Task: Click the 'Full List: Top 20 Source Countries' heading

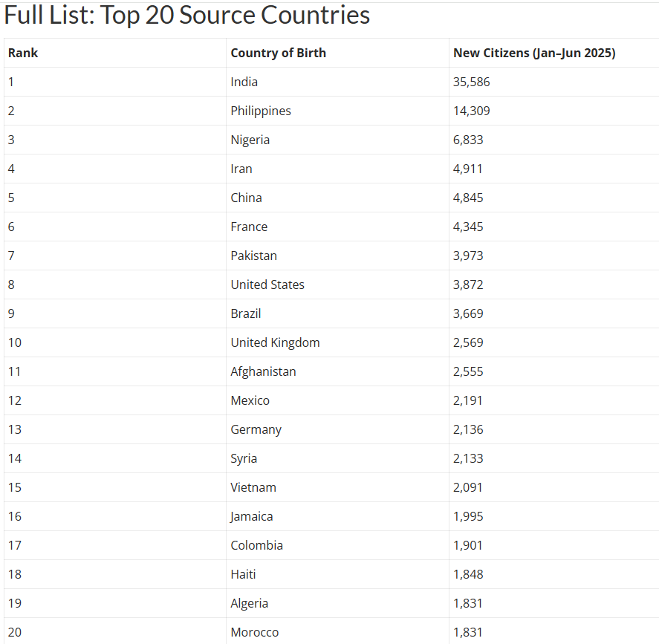Action: pos(187,15)
